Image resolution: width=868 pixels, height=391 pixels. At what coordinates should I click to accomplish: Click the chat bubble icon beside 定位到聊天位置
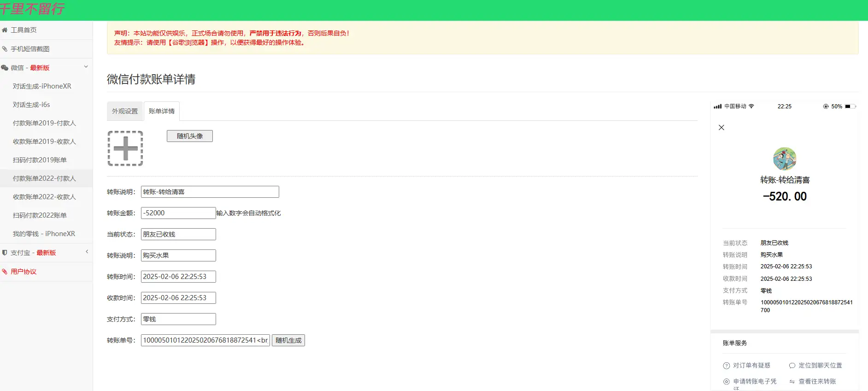(x=792, y=366)
